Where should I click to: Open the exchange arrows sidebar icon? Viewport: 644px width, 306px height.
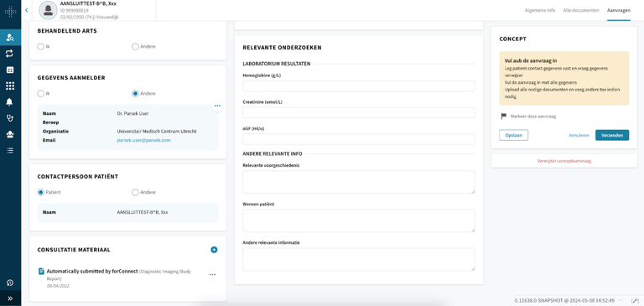tap(10, 54)
